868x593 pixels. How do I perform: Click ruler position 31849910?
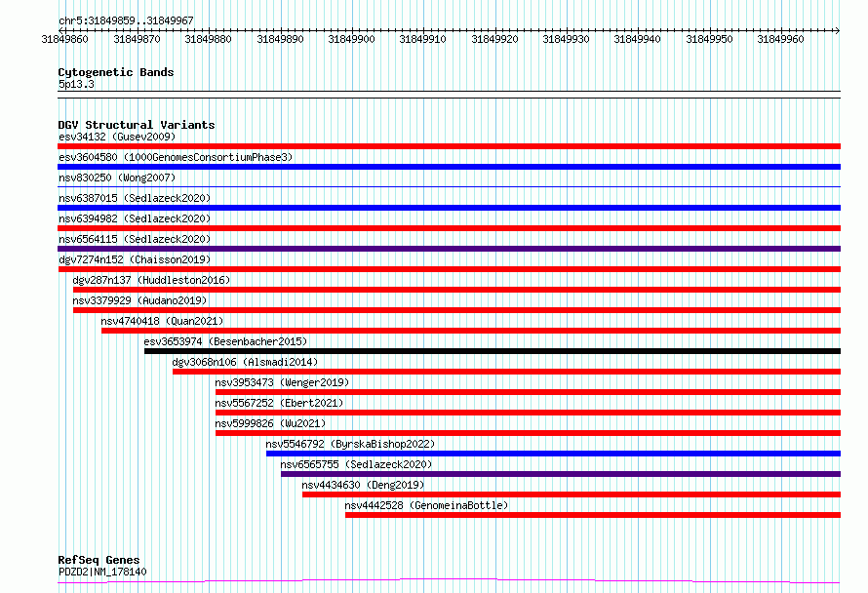pyautogui.click(x=423, y=39)
